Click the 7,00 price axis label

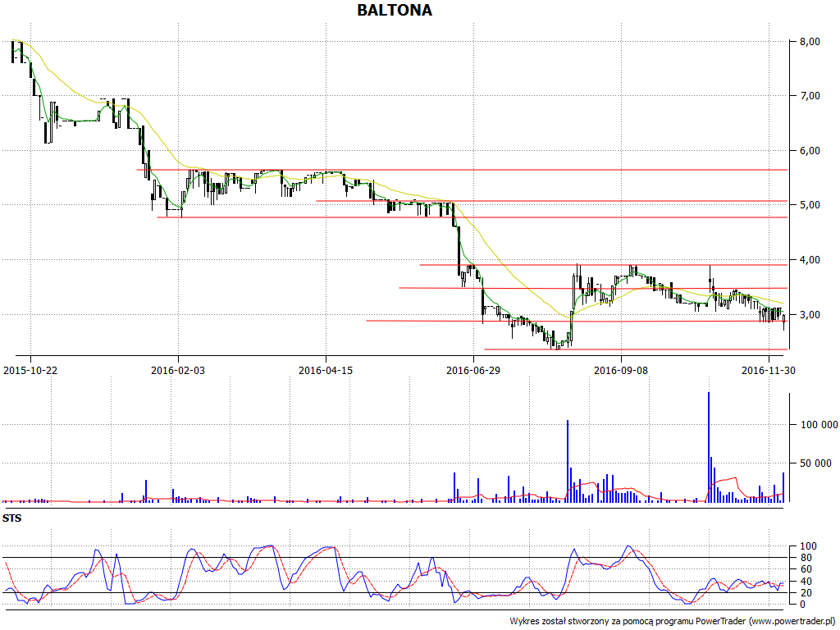coord(810,96)
